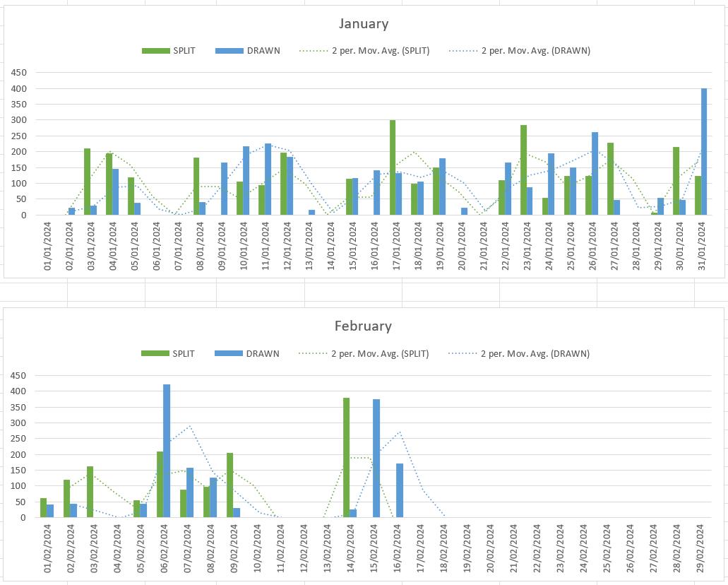Click the green SPLIT bar for 17/01/2024
728x585 pixels.
pos(393,167)
